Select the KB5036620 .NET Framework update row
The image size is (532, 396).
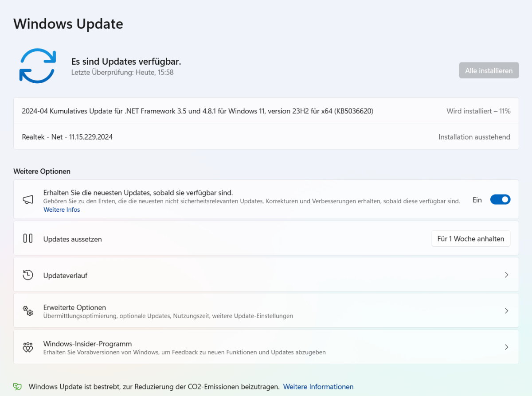[x=266, y=111]
